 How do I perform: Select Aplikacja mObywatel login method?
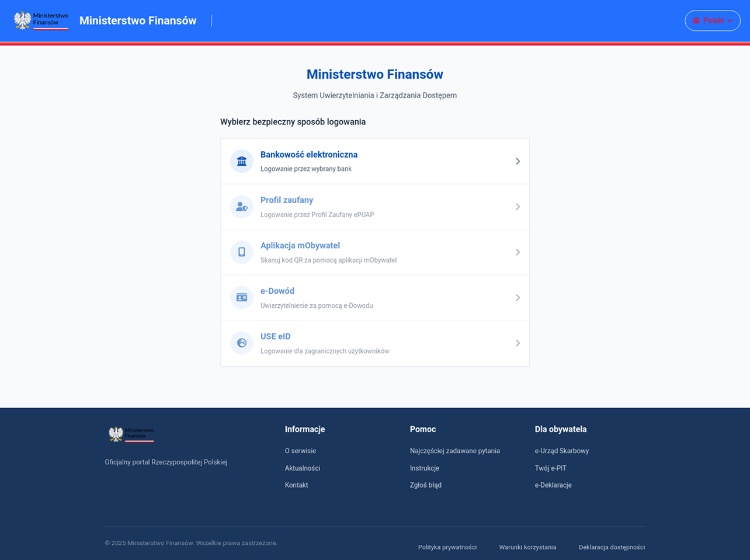(x=300, y=246)
